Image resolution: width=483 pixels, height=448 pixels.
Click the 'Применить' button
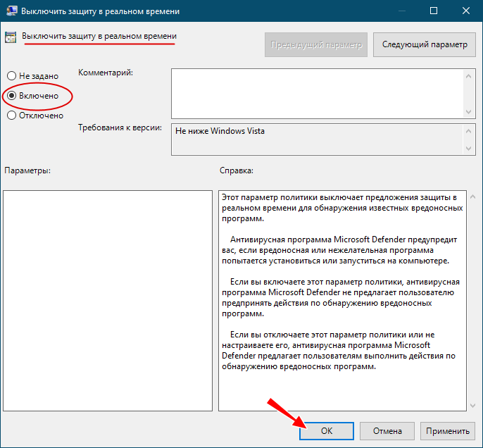pos(448,431)
